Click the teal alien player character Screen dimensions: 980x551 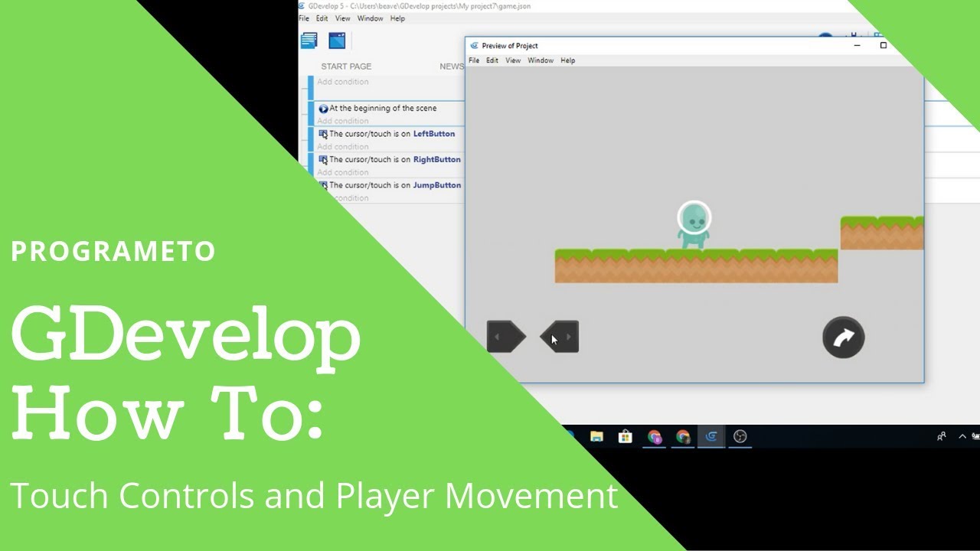click(x=694, y=224)
